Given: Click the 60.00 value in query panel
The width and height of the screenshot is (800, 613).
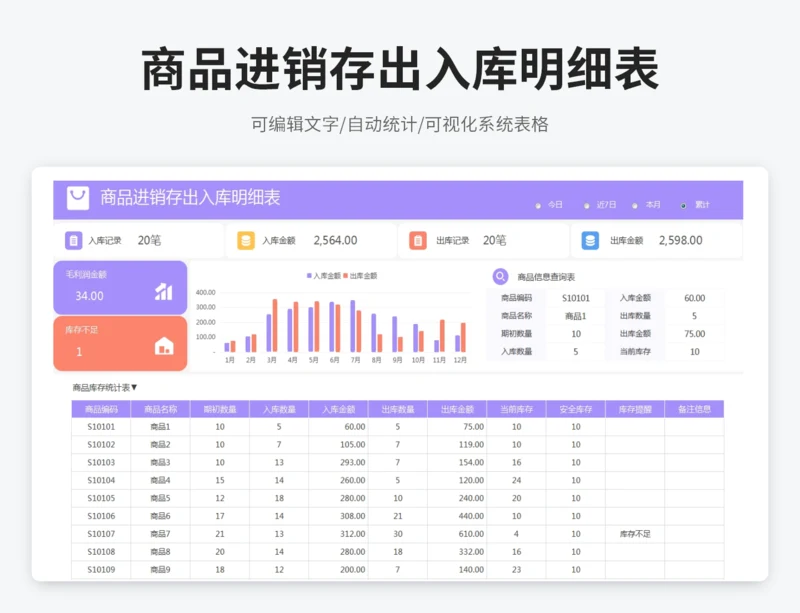Looking at the screenshot, I should (x=694, y=298).
